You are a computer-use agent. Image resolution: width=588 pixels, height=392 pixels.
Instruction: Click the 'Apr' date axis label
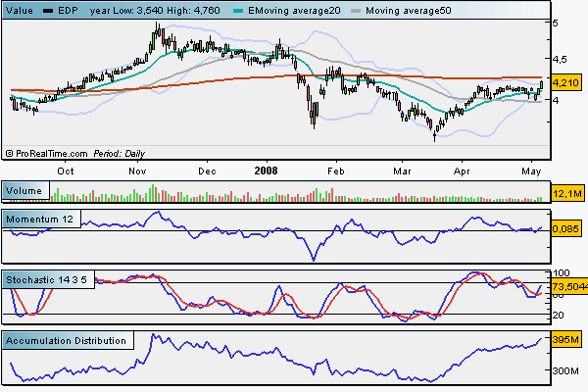point(462,171)
